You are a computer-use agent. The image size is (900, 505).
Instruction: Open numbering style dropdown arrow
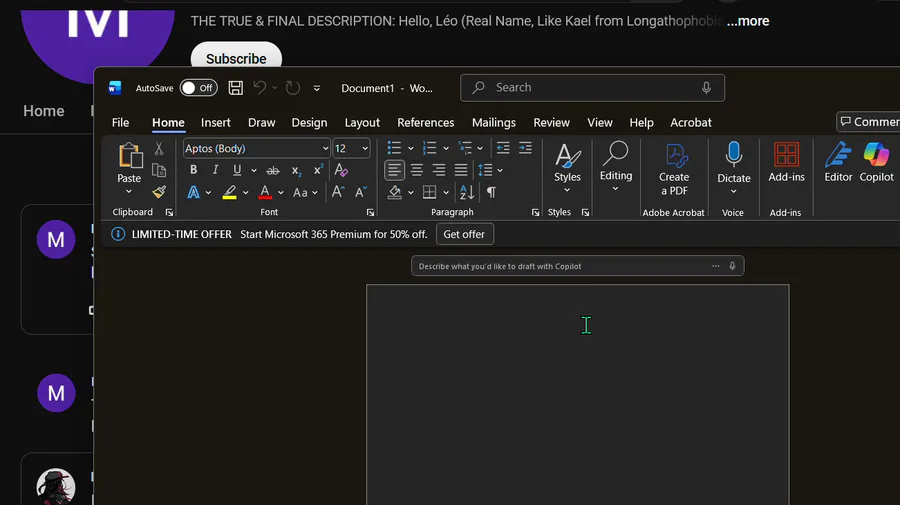pyautogui.click(x=446, y=149)
